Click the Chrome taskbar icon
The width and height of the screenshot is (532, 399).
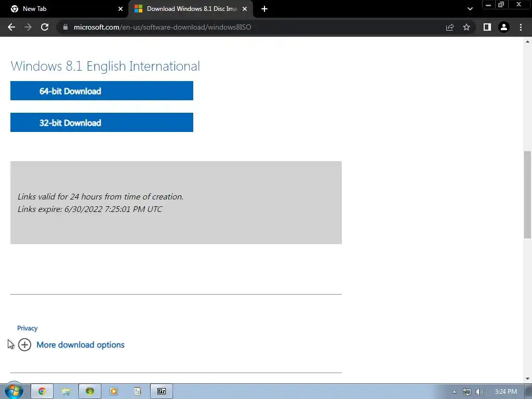pos(42,391)
